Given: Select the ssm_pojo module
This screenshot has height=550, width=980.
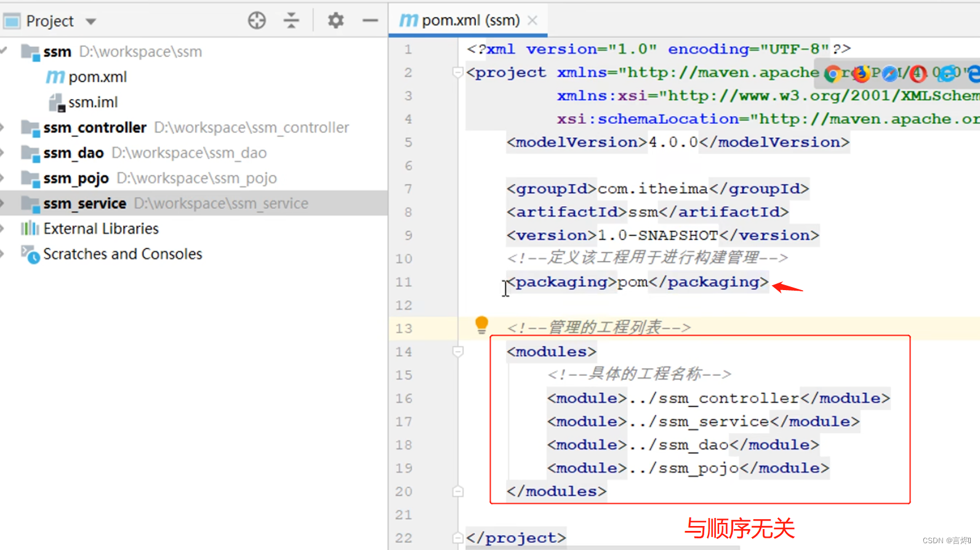Looking at the screenshot, I should (76, 178).
